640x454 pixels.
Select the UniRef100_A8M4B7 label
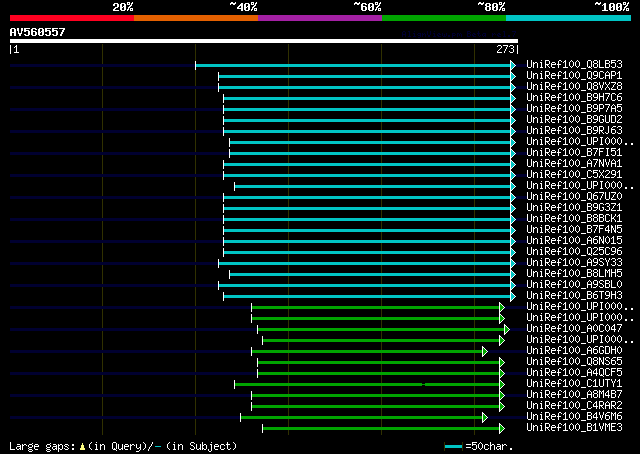[x=574, y=395]
